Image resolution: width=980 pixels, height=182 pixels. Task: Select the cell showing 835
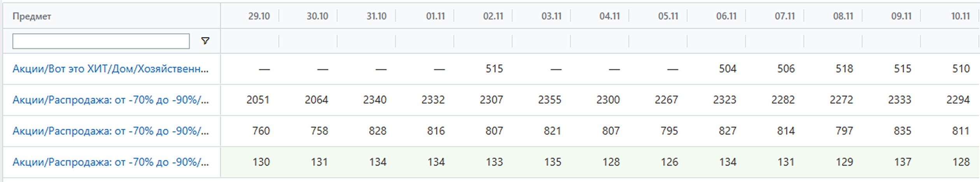[902, 131]
